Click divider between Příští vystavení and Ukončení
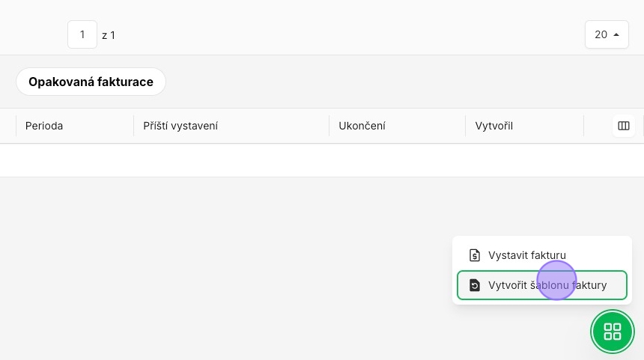Image resolution: width=644 pixels, height=360 pixels. [x=329, y=126]
